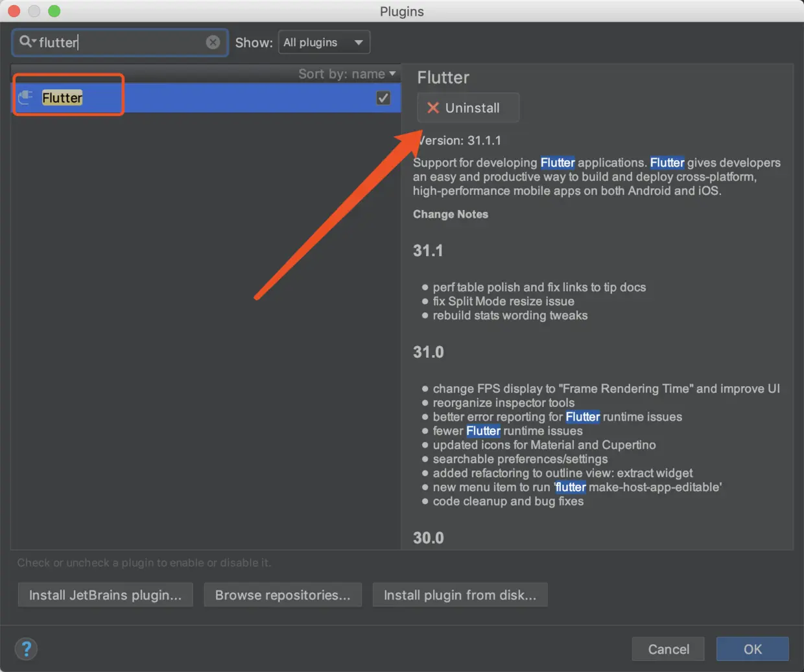Focus the plugin search field

tap(120, 42)
